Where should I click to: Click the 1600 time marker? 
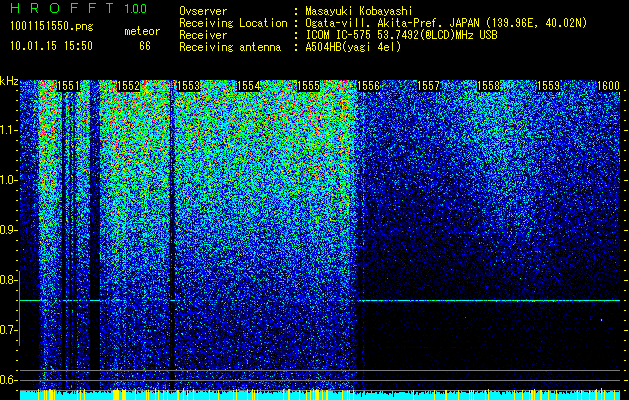tap(608, 86)
